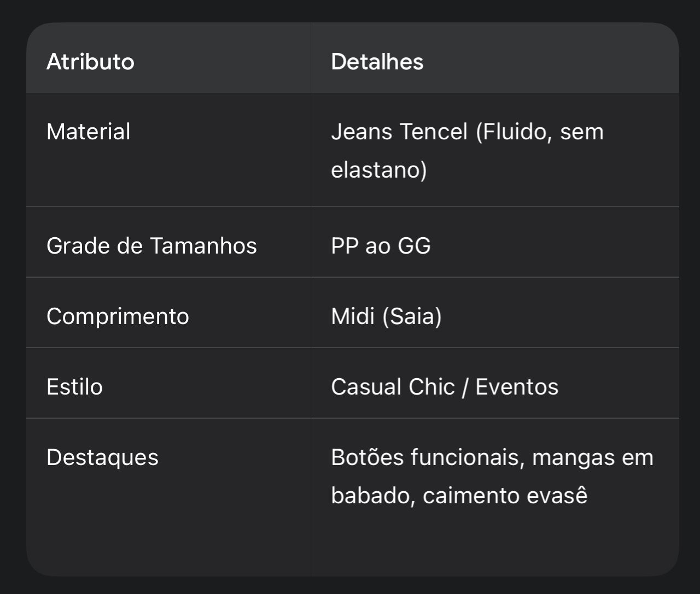Select the Estilo attribute cell
This screenshot has height=594, width=700.
coord(74,387)
